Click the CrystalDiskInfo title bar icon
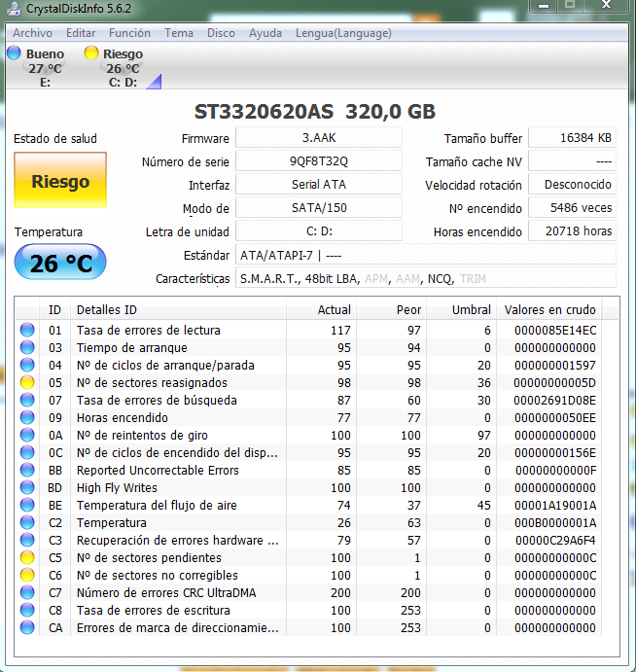This screenshot has height=672, width=636. point(14,8)
